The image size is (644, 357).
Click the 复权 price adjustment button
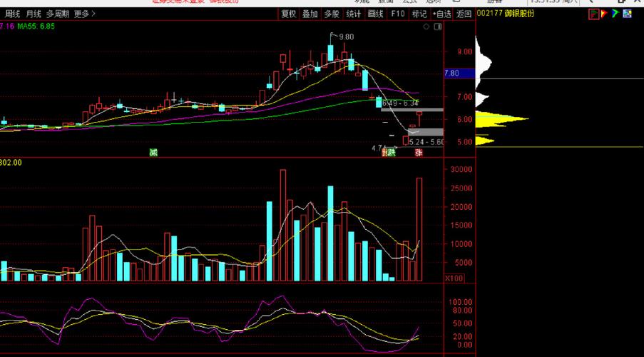click(289, 14)
